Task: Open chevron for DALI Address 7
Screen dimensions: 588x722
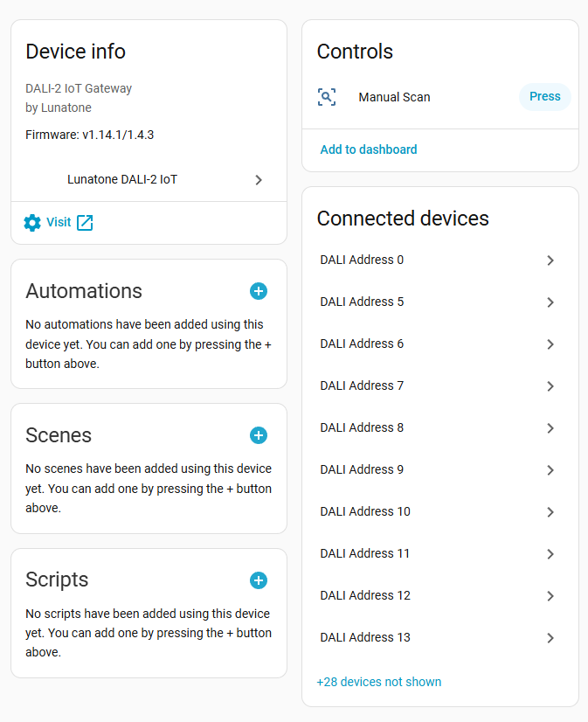Action: pos(550,386)
